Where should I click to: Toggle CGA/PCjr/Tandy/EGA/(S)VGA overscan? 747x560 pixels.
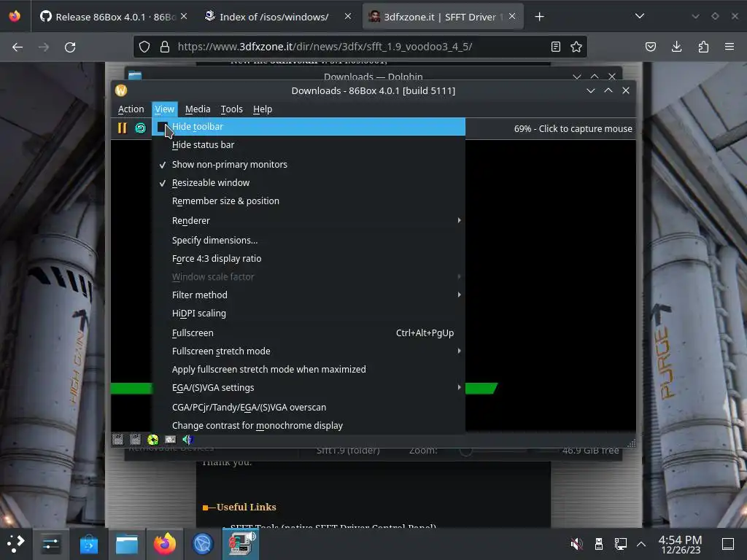click(x=309, y=407)
